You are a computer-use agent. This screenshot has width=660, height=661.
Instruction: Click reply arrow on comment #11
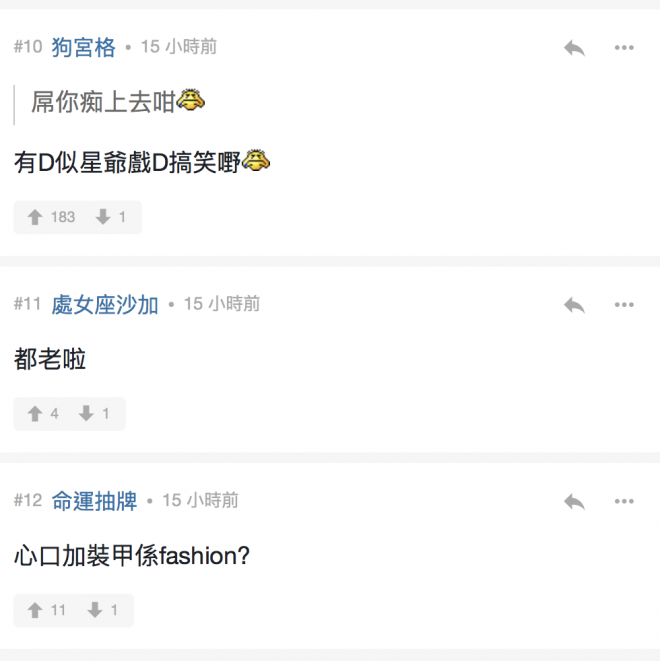(574, 305)
